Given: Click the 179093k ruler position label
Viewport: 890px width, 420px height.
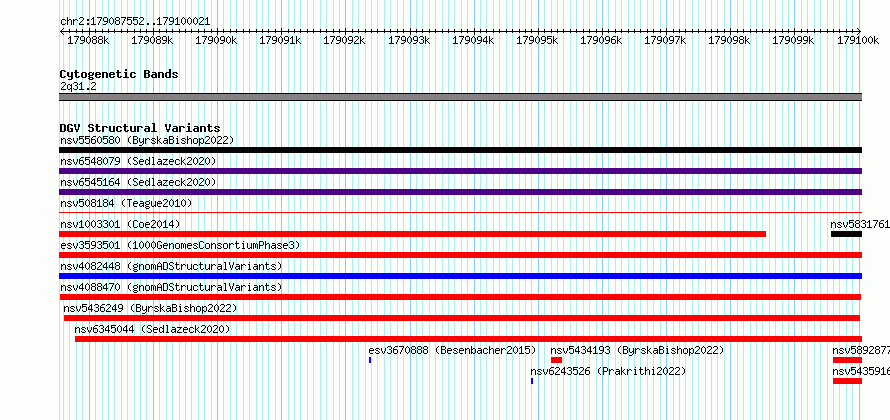Looking at the screenshot, I should coord(409,40).
